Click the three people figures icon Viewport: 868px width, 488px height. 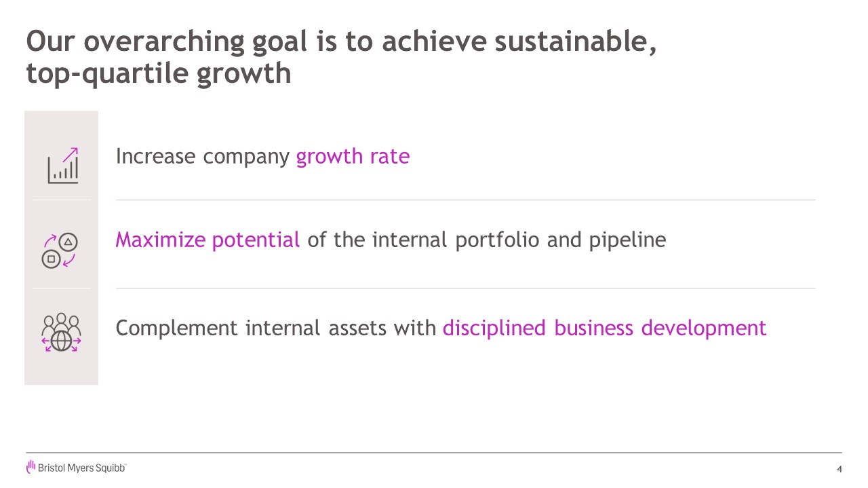61,321
